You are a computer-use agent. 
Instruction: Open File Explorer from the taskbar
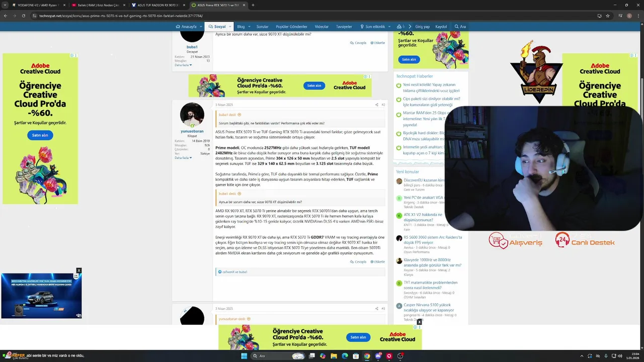tap(334, 356)
